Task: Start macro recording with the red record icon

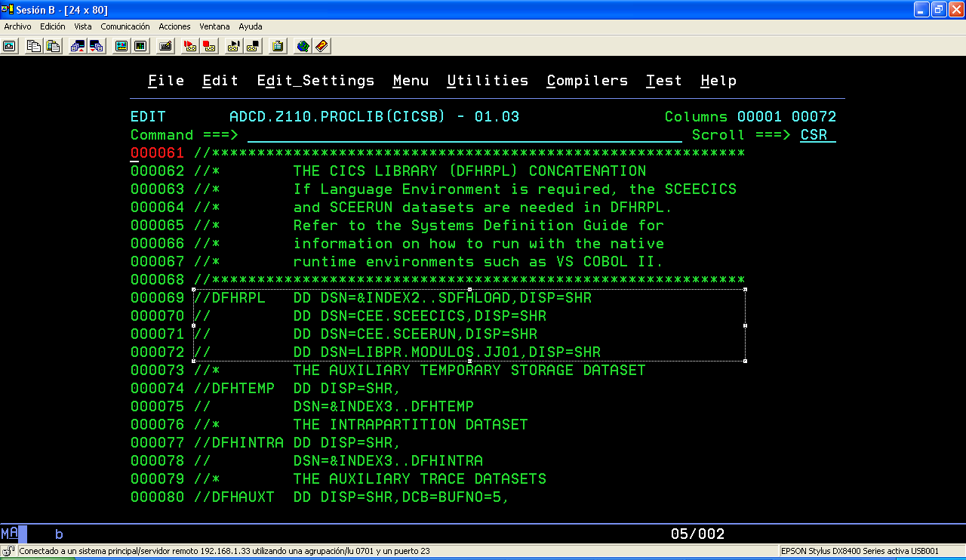Action: coord(189,46)
